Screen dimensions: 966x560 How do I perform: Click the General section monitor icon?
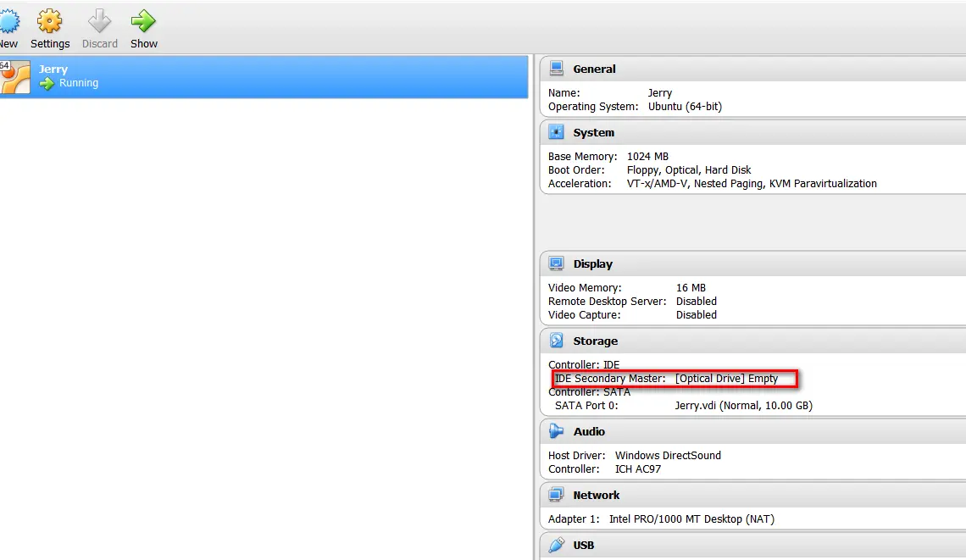coord(557,69)
